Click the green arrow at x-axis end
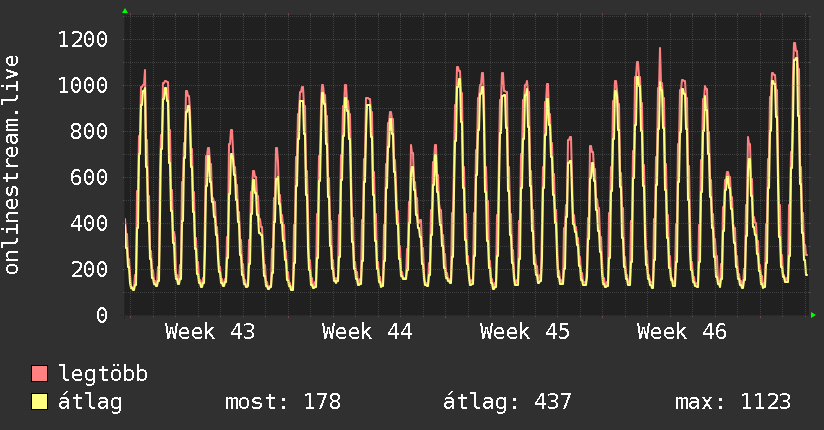The width and height of the screenshot is (824, 430). (813, 315)
